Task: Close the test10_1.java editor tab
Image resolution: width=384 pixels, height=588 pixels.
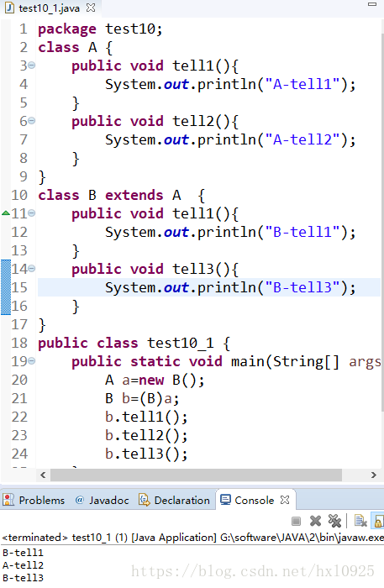Action: pyautogui.click(x=91, y=8)
